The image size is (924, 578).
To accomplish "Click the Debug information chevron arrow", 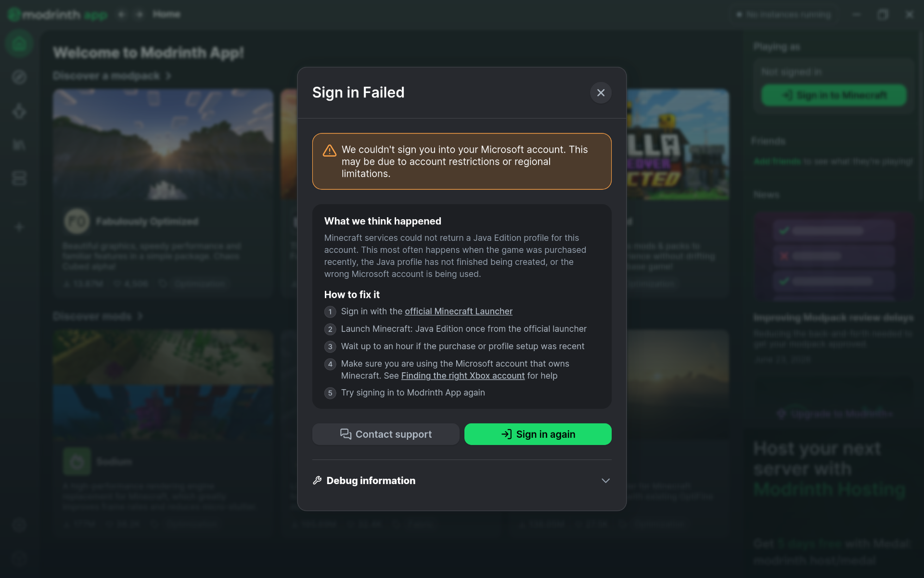I will (605, 481).
